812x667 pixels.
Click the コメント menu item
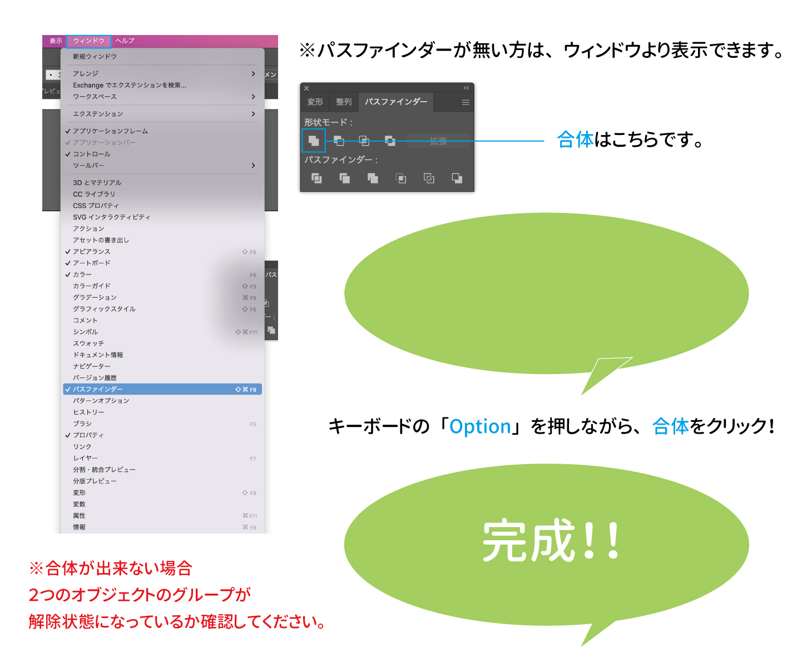(x=162, y=321)
